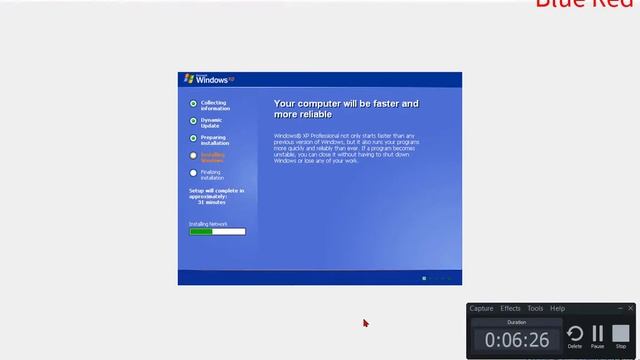640x360 pixels.
Task: Click the Setup will complete estimate text
Action: click(x=216, y=196)
